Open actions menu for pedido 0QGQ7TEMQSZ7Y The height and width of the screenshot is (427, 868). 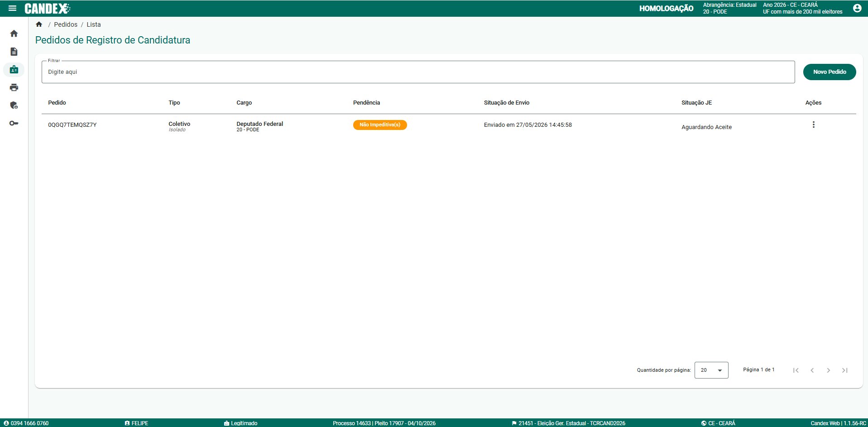[813, 125]
